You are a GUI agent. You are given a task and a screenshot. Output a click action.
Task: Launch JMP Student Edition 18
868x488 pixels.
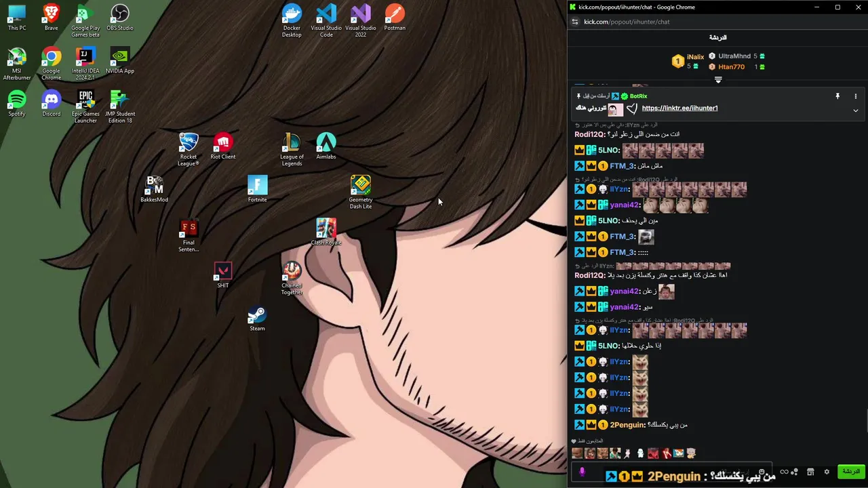tap(120, 106)
